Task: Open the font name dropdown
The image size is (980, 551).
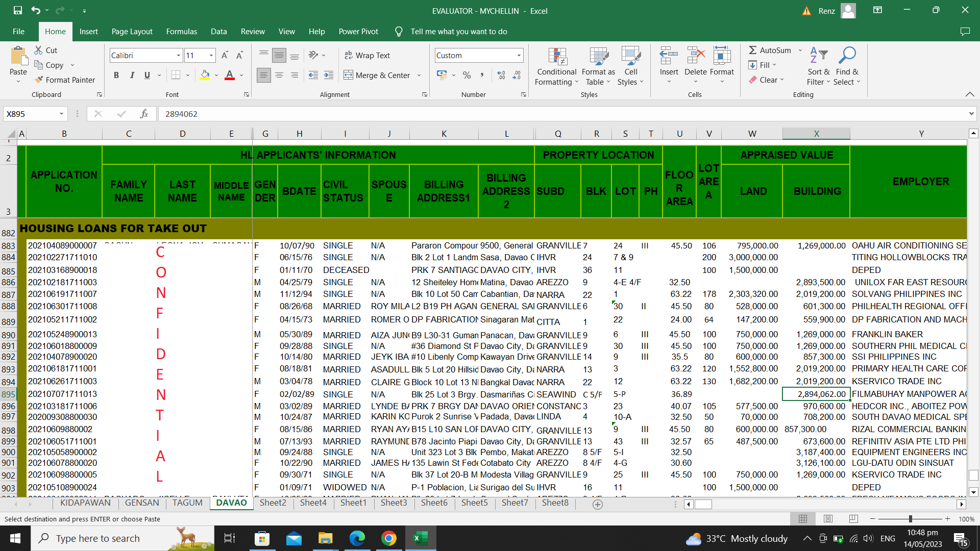Action: coord(178,56)
